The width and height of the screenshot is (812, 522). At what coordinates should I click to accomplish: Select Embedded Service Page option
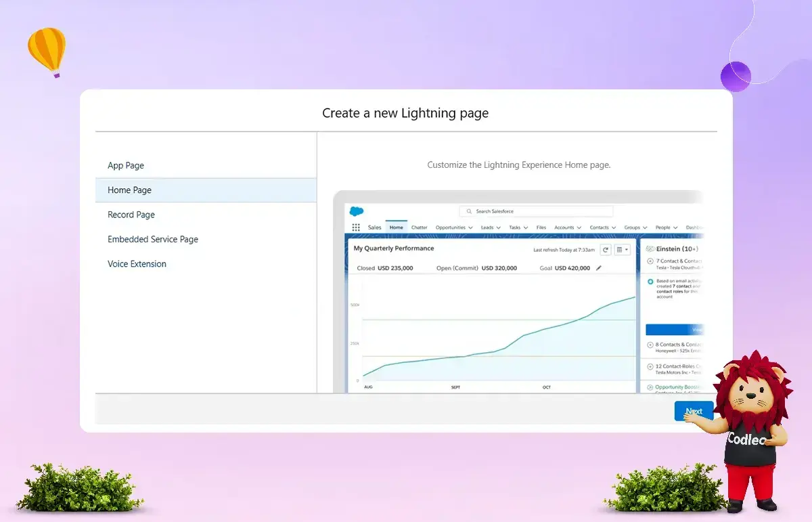click(x=153, y=240)
